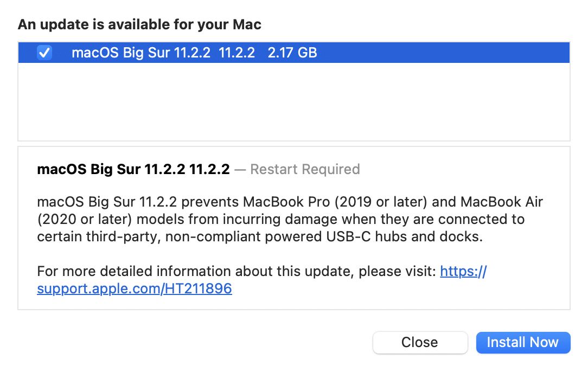Click the "For more detailed information" sentence

click(163, 271)
